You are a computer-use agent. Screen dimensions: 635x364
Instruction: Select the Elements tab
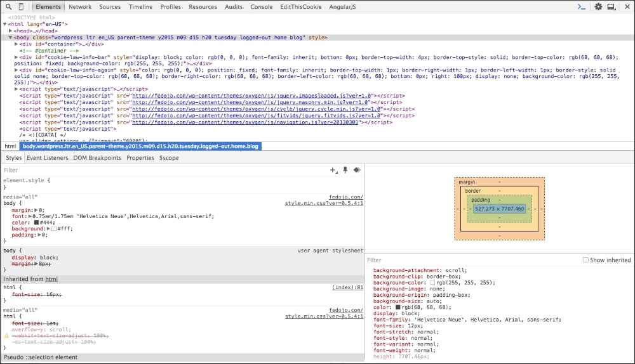pyautogui.click(x=48, y=7)
